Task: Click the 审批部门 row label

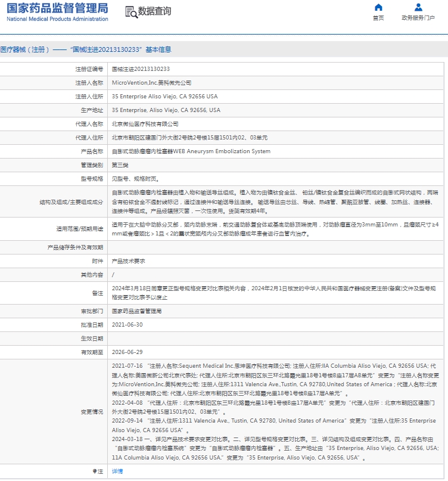Action: 92,311
